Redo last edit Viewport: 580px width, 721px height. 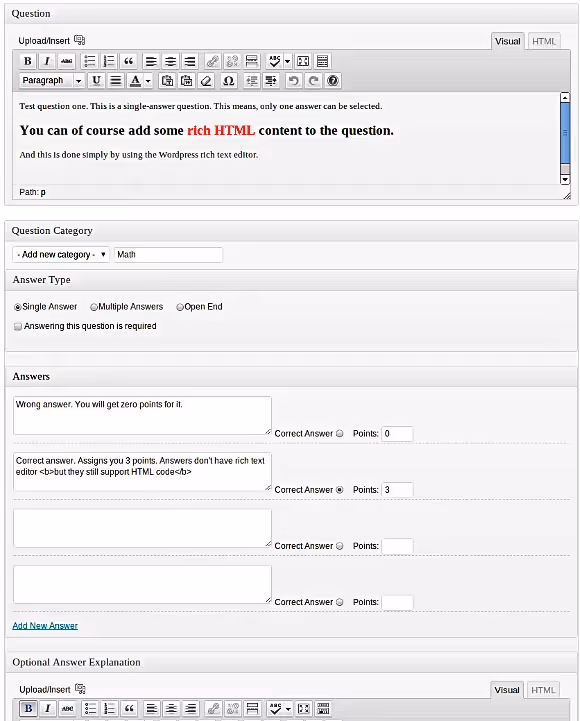(x=313, y=81)
